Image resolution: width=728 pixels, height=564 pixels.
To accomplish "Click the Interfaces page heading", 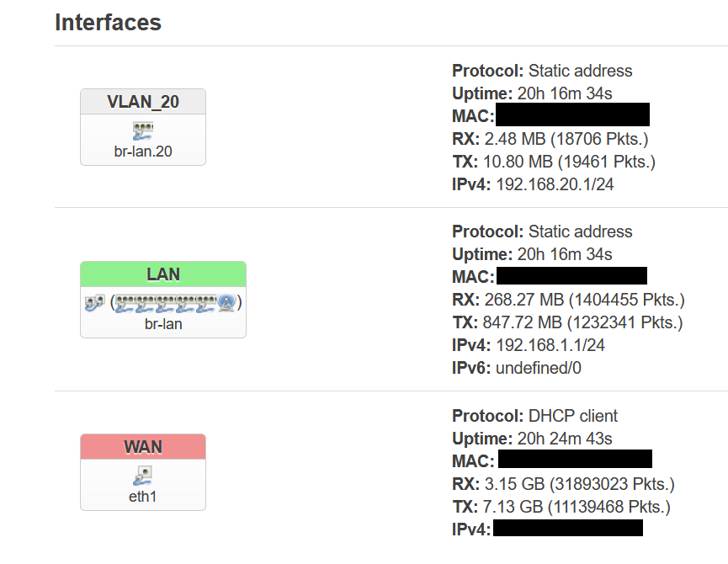I will 108,23.
